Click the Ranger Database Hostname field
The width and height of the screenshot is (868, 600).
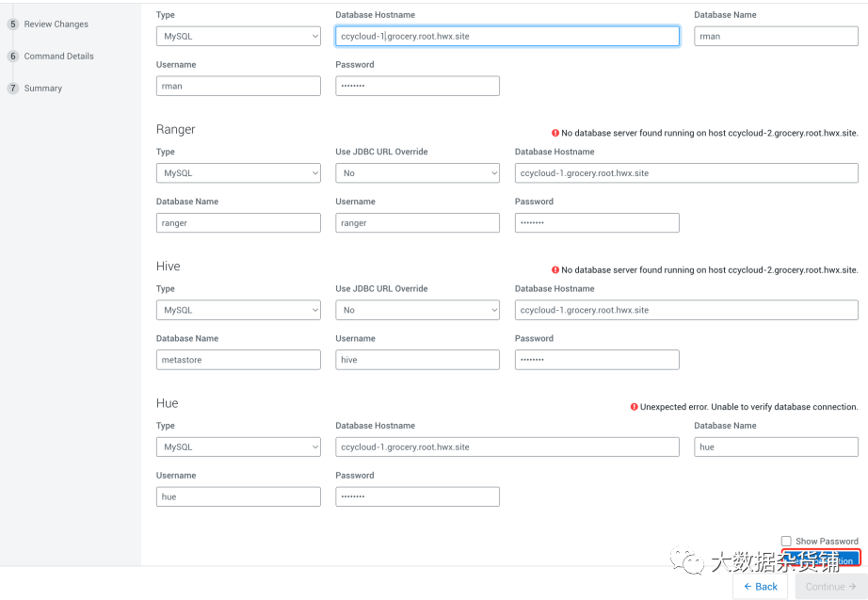686,173
